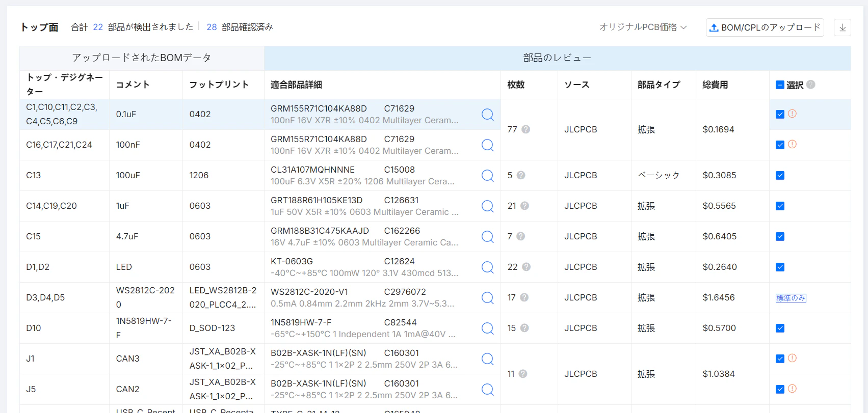Screen dimensions: 868x413
Task: Toggle the checkbox for C14,C19,C20
Action: point(780,206)
